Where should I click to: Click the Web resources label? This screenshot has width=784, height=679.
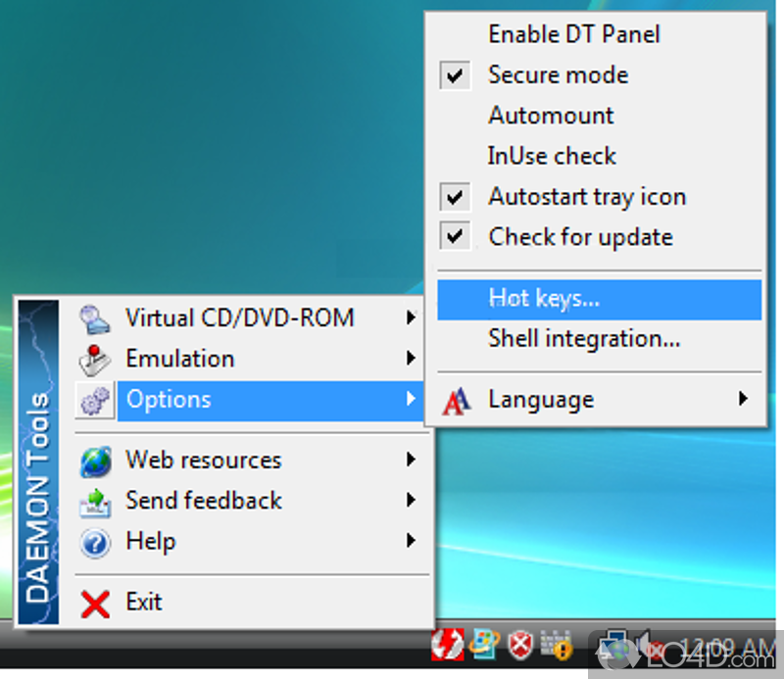(x=204, y=460)
